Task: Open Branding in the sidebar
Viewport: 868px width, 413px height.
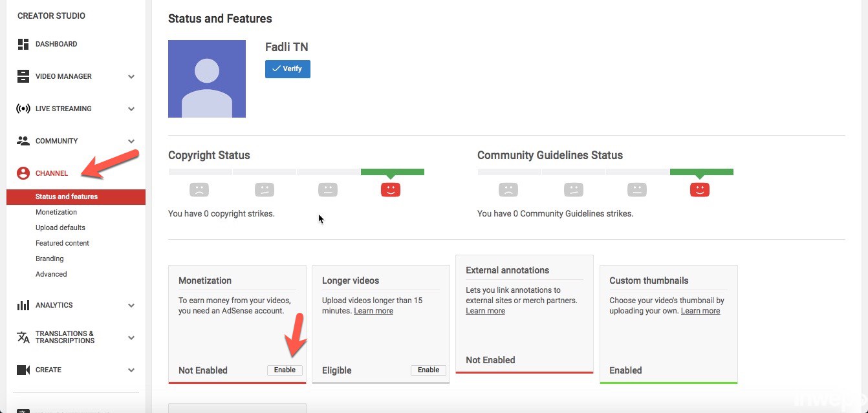Action: pyautogui.click(x=50, y=259)
